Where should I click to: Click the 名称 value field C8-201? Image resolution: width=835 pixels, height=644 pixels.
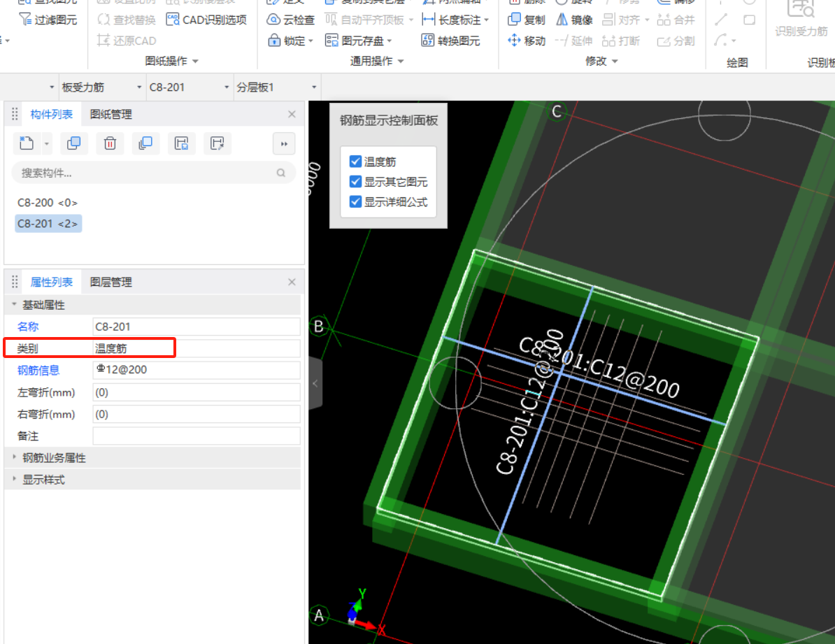pyautogui.click(x=197, y=327)
